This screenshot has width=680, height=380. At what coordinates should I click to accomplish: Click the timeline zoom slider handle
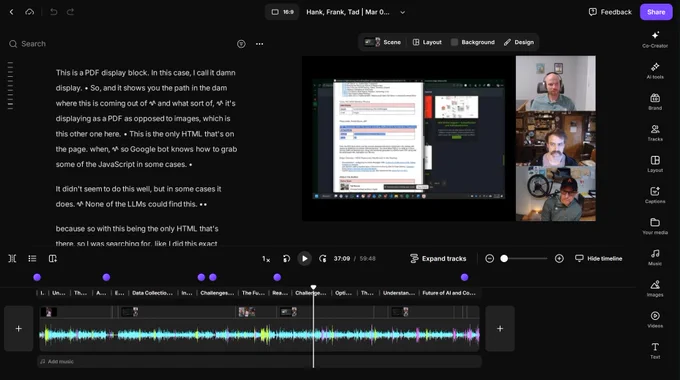(x=504, y=259)
